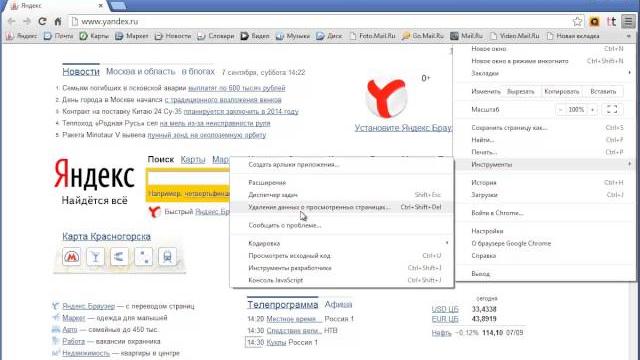Open the Почта bookmark

tap(58, 36)
